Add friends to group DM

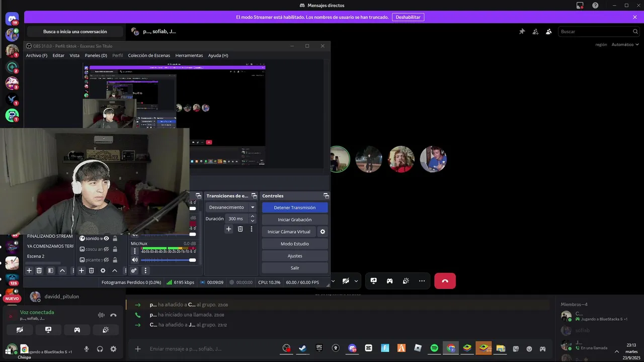(x=535, y=31)
